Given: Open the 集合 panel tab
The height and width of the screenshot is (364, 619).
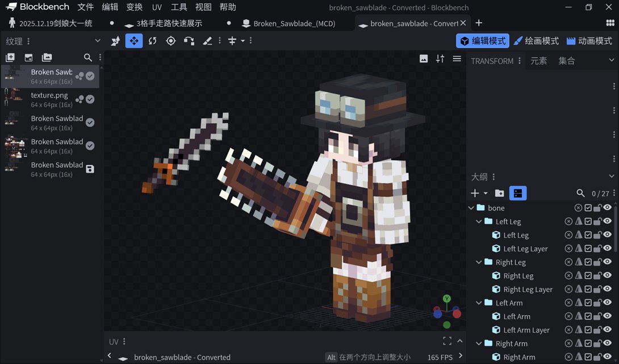Looking at the screenshot, I should (567, 61).
